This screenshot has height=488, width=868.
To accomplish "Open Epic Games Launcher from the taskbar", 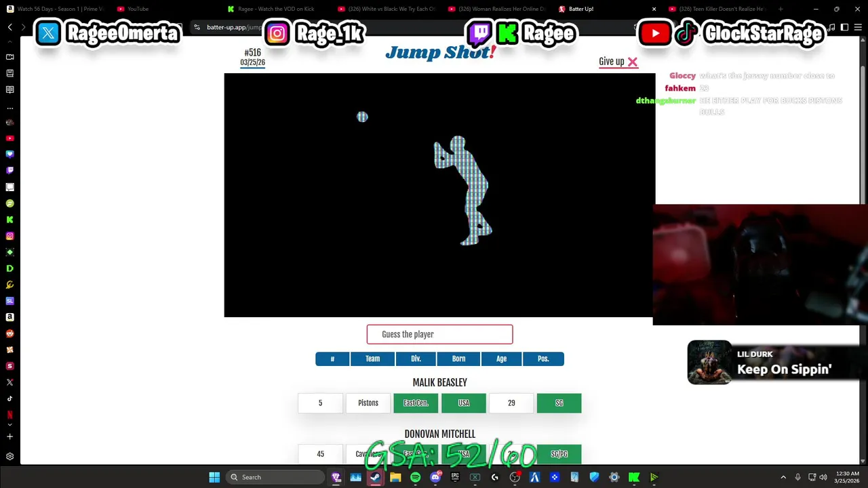I will 455,477.
